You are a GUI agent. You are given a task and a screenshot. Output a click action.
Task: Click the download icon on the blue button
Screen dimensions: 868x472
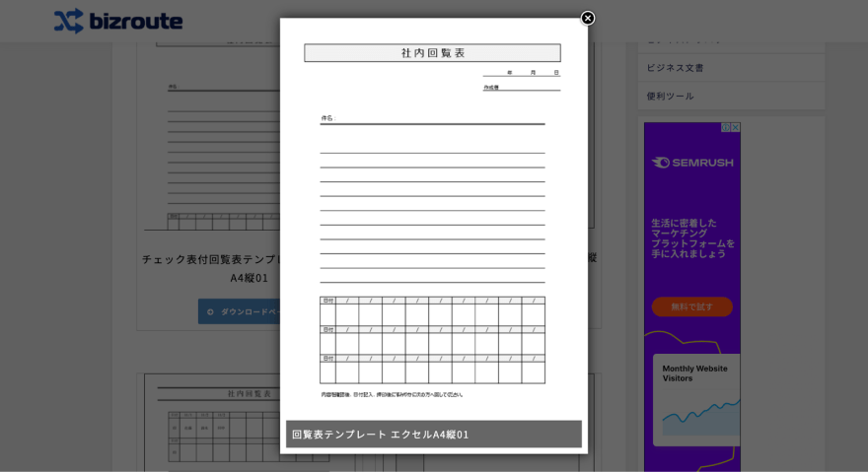coord(210,311)
